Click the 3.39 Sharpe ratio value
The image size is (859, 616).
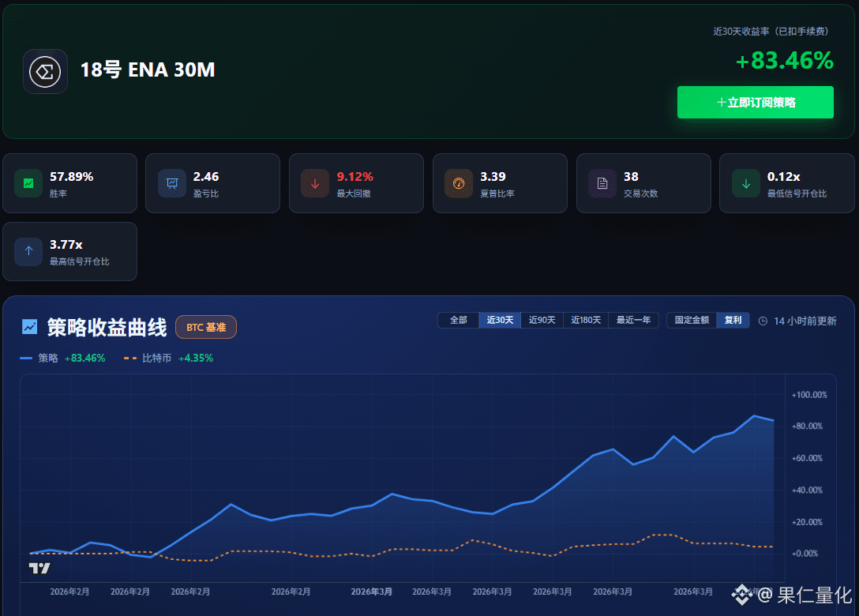[493, 176]
